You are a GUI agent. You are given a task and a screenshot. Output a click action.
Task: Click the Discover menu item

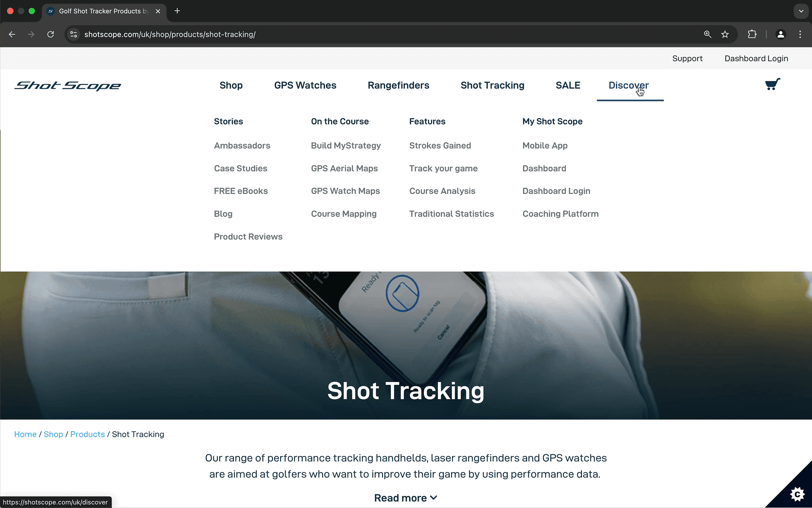click(x=629, y=85)
